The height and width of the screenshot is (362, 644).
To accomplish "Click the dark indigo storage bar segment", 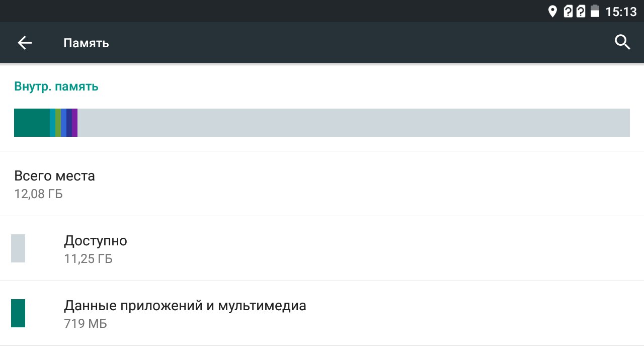I will (69, 123).
